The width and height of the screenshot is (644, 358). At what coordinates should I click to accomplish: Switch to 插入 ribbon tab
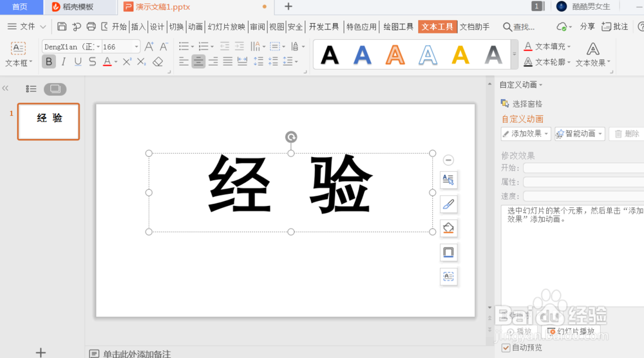click(138, 26)
